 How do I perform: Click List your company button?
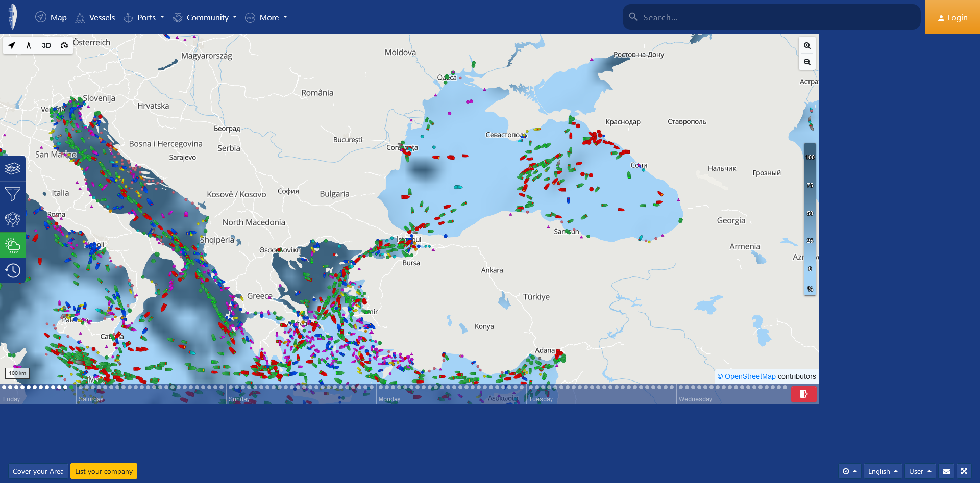click(x=104, y=471)
